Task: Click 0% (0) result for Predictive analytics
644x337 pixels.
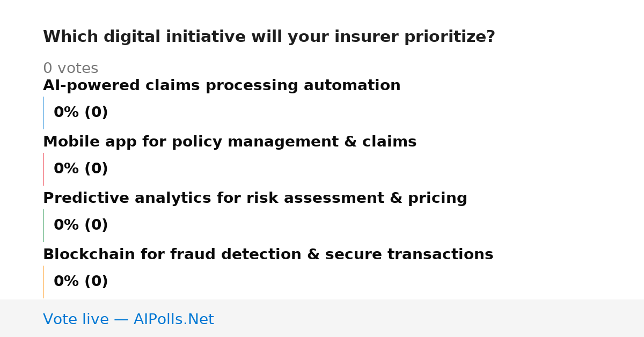Action: 81,225
